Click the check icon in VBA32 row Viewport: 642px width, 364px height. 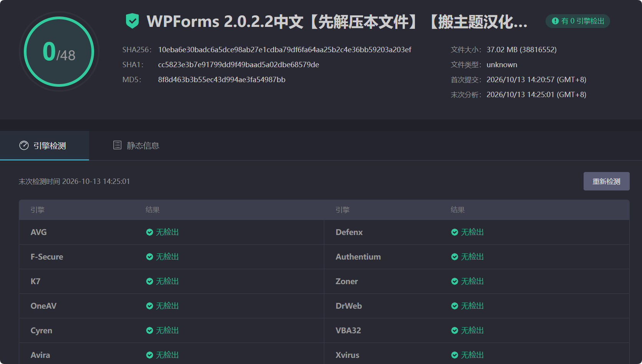click(x=455, y=331)
